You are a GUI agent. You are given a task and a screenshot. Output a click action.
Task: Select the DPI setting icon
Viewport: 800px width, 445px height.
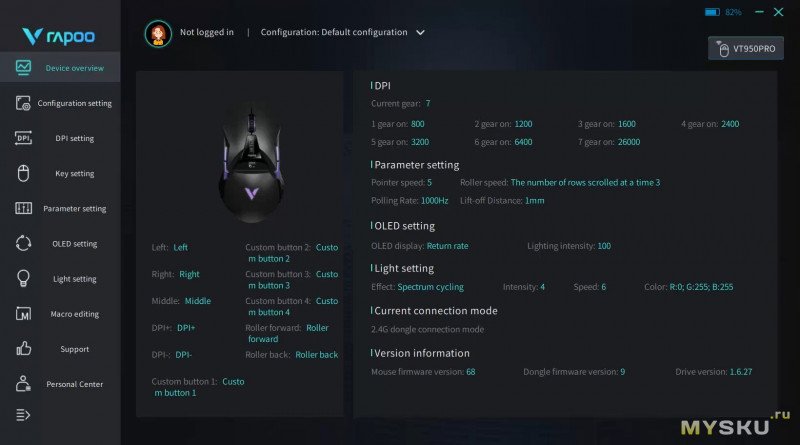(24, 138)
